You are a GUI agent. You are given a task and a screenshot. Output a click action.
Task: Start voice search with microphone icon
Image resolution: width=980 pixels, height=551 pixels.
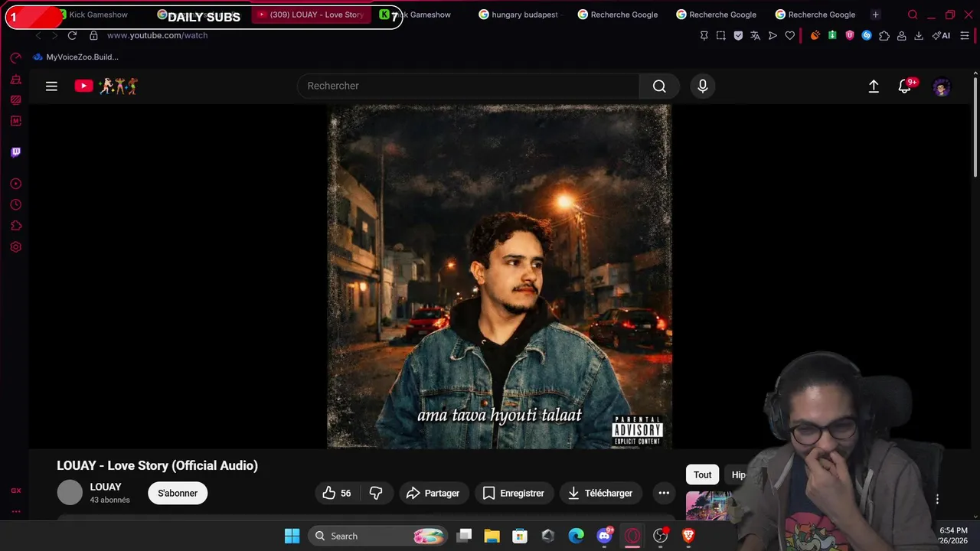pyautogui.click(x=703, y=86)
